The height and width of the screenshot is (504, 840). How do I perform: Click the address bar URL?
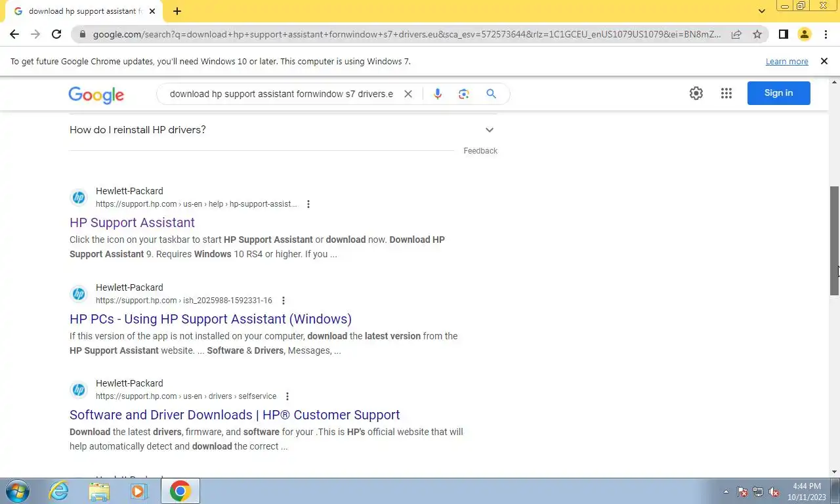pyautogui.click(x=407, y=34)
